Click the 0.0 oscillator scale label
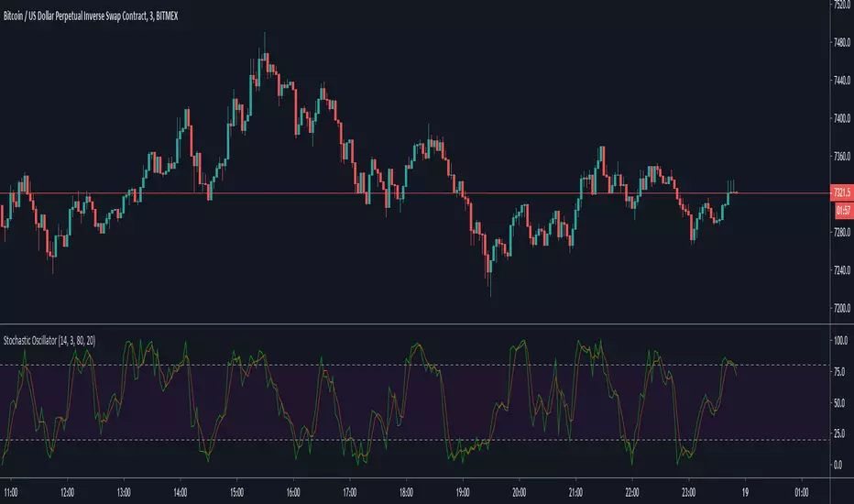The height and width of the screenshot is (504, 854). pyautogui.click(x=838, y=465)
